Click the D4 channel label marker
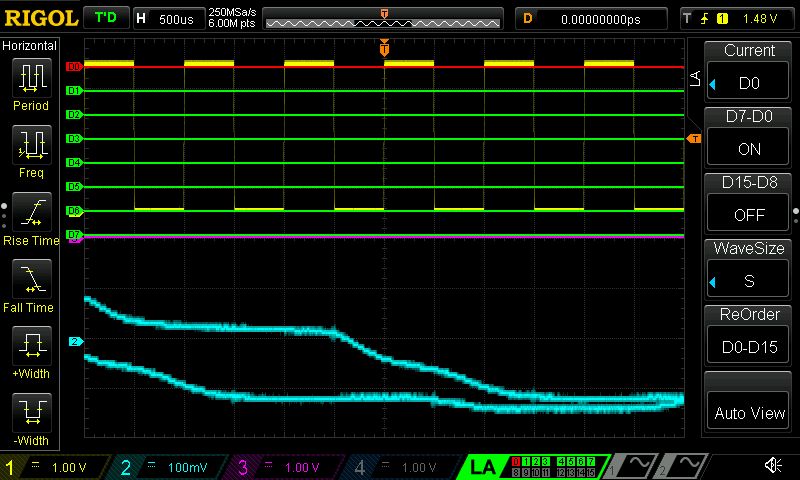The height and width of the screenshot is (480, 800). coord(74,162)
